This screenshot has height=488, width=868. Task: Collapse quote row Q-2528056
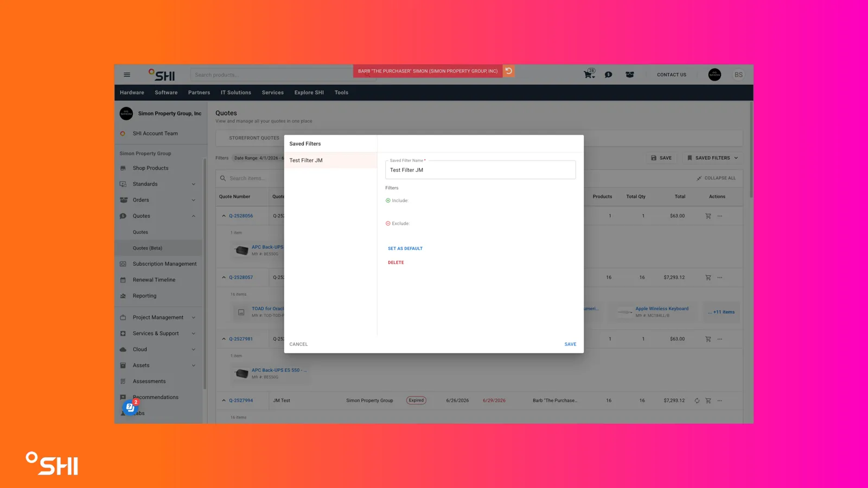coord(224,216)
